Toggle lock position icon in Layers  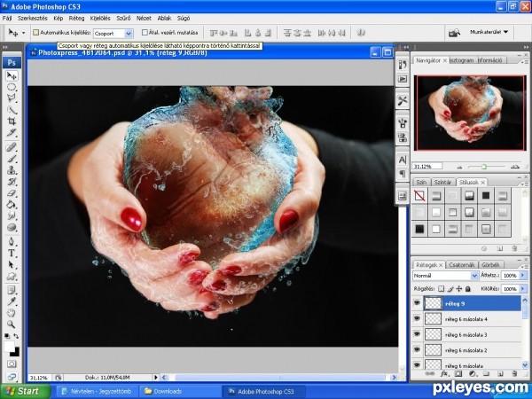click(459, 289)
